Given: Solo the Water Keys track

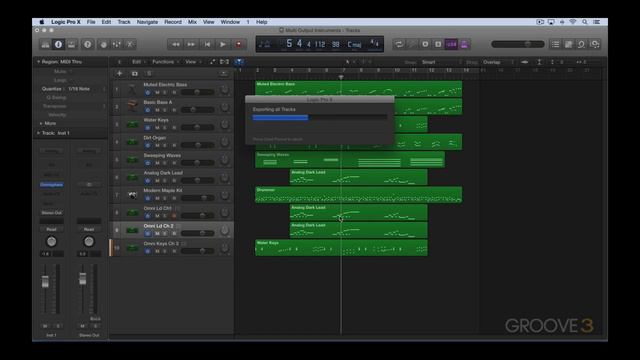Looking at the screenshot, I should (165, 128).
